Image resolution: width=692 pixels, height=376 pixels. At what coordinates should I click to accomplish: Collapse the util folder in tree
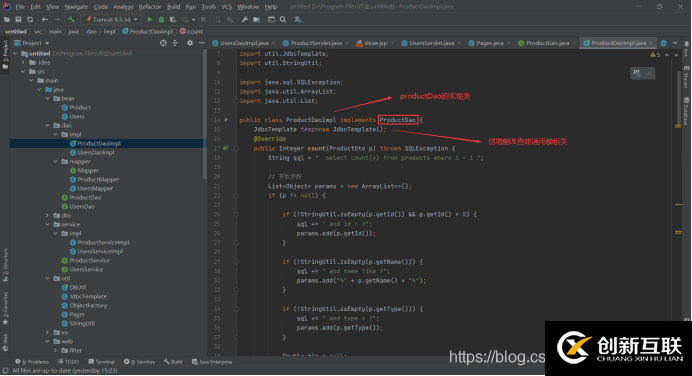pyautogui.click(x=48, y=278)
